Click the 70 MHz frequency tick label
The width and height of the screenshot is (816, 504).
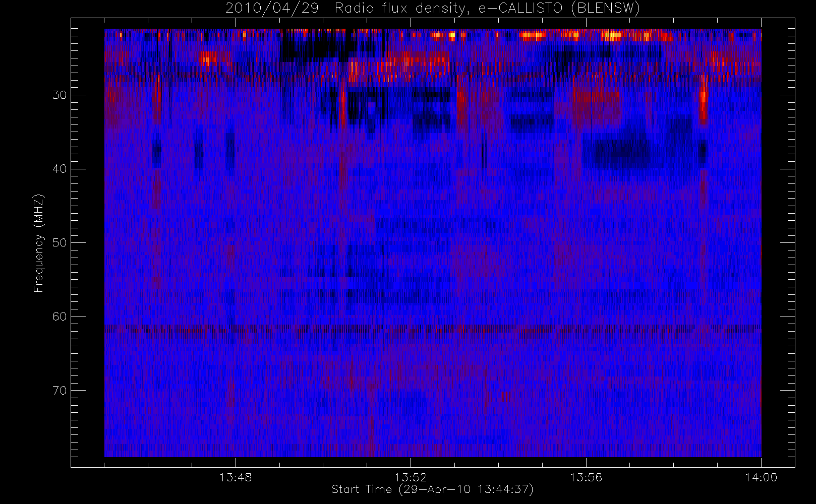[x=60, y=391]
